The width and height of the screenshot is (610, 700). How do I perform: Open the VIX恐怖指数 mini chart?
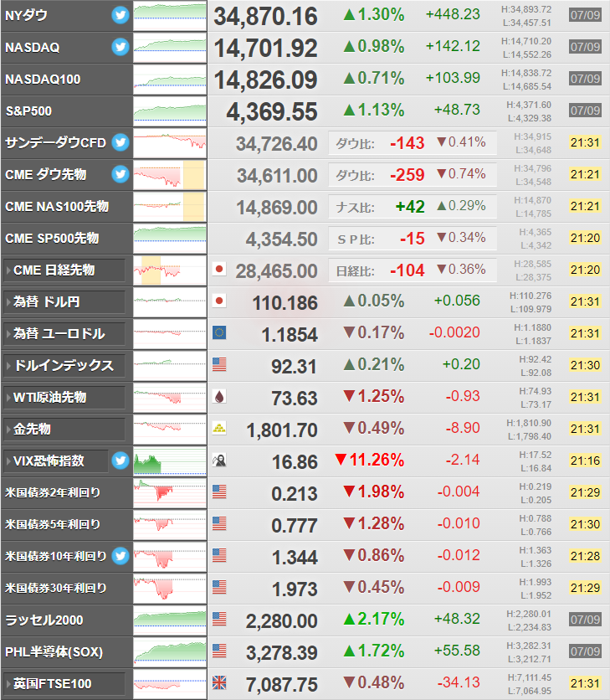pyautogui.click(x=170, y=461)
